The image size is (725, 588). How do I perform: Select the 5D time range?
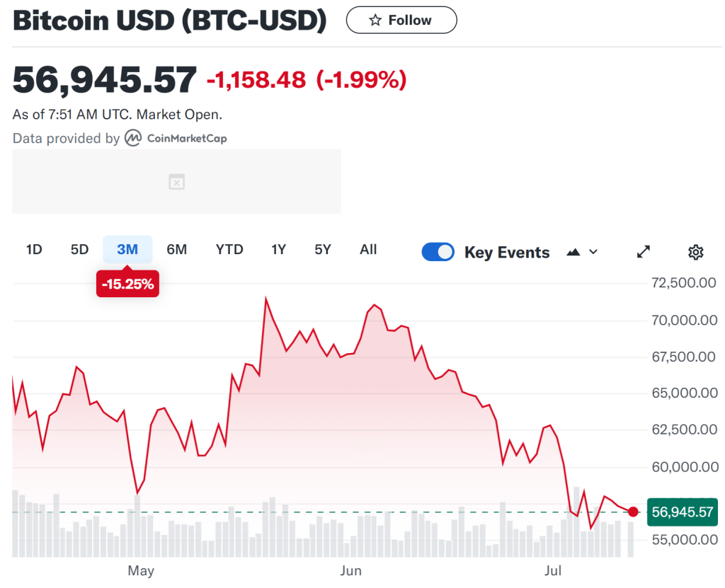tap(79, 249)
